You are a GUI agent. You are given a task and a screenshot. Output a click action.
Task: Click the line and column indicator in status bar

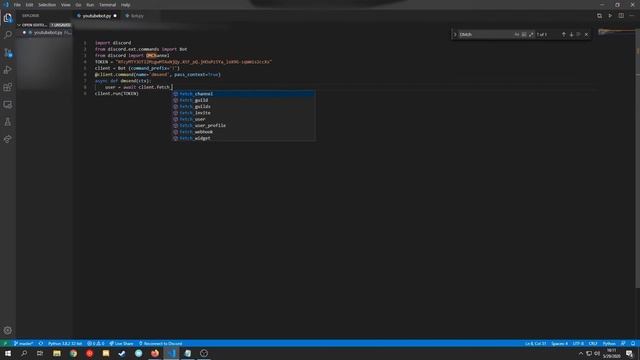coord(535,344)
